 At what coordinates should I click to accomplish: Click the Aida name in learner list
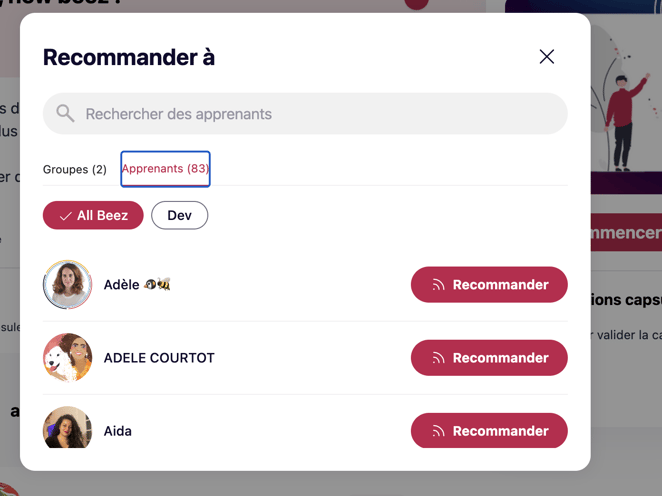click(x=118, y=431)
